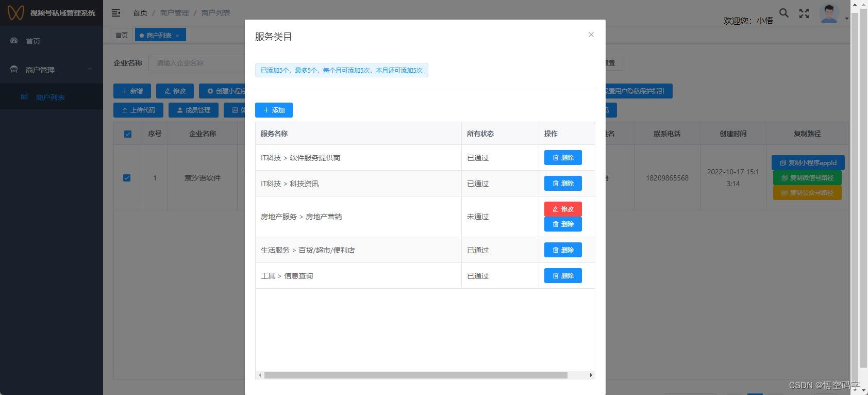Open the avatar dropdown caret

(846, 19)
